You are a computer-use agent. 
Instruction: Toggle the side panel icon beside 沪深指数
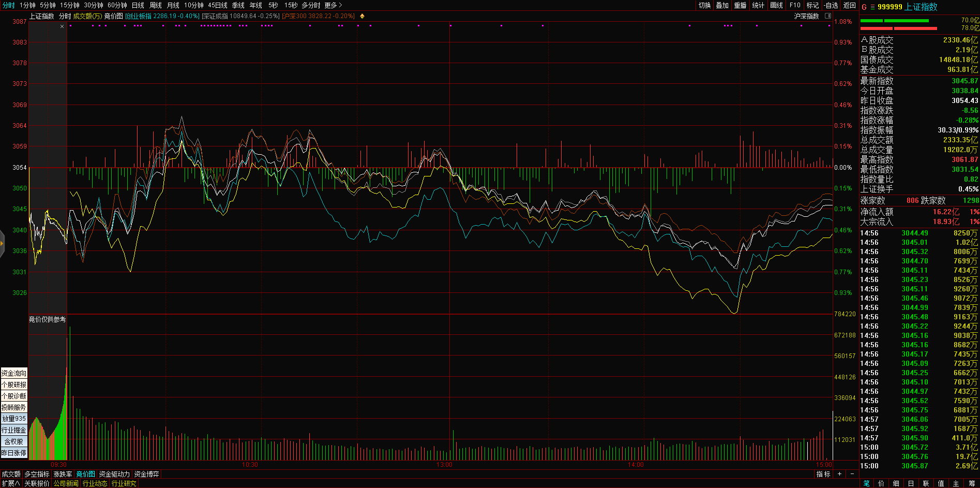click(x=828, y=16)
